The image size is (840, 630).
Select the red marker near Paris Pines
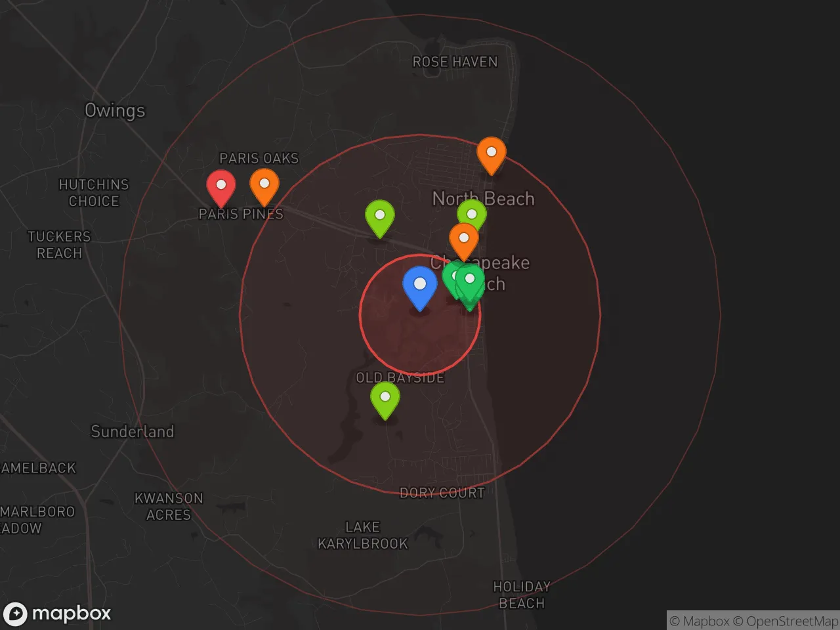tap(221, 186)
